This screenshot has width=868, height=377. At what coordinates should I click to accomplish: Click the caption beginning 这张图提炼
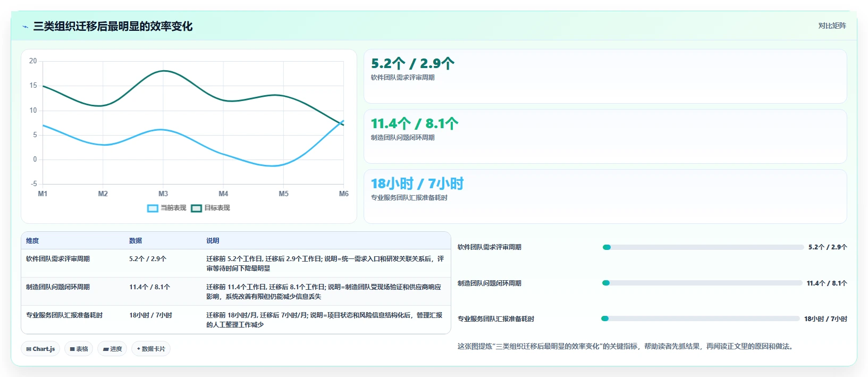(626, 346)
